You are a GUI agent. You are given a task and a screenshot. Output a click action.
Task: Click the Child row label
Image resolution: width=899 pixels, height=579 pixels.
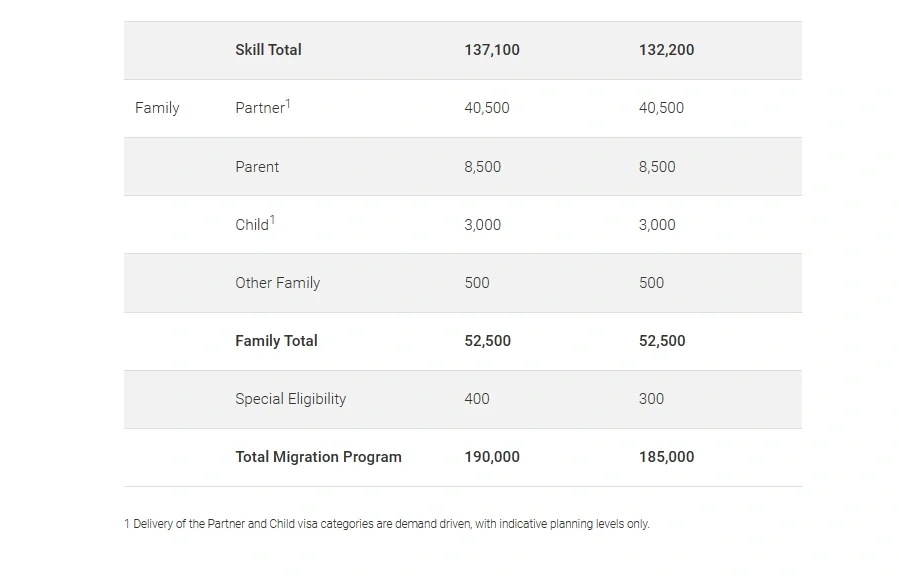coord(252,225)
